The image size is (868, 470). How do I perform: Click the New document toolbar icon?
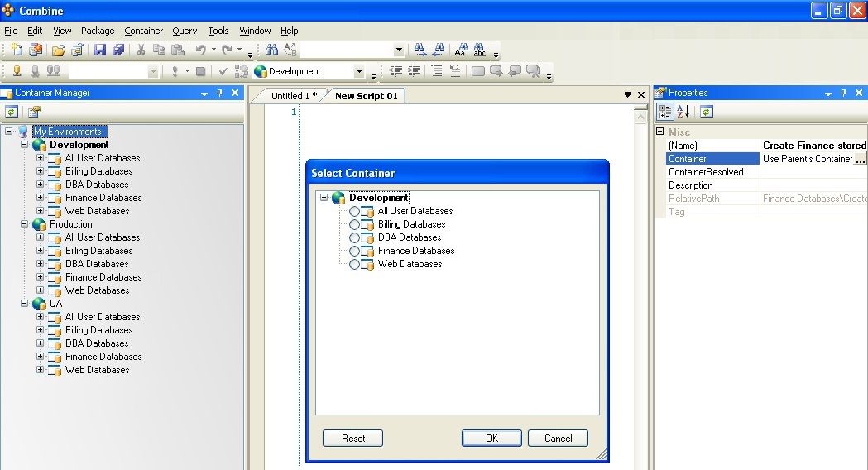coord(17,50)
